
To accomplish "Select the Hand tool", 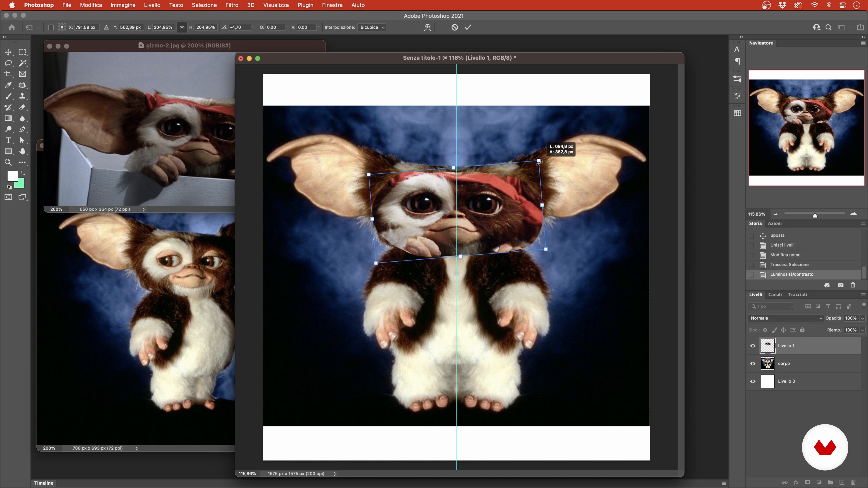I will coord(22,152).
